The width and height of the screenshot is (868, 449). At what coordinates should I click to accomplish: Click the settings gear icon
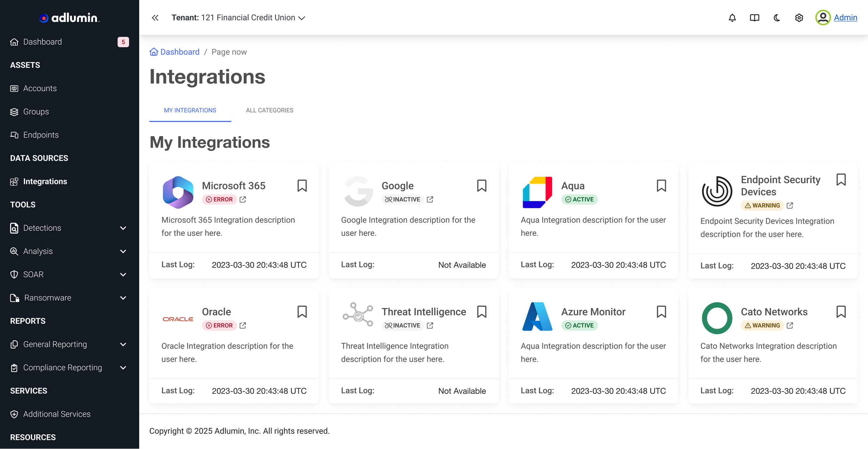click(x=799, y=17)
